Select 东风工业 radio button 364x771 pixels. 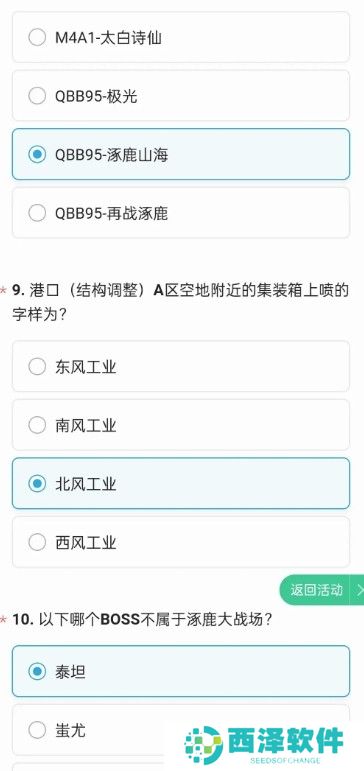[37, 366]
